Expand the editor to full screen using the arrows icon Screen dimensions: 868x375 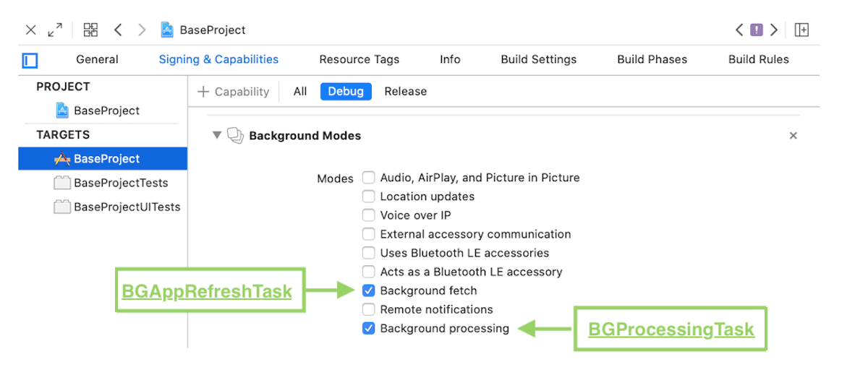click(55, 30)
